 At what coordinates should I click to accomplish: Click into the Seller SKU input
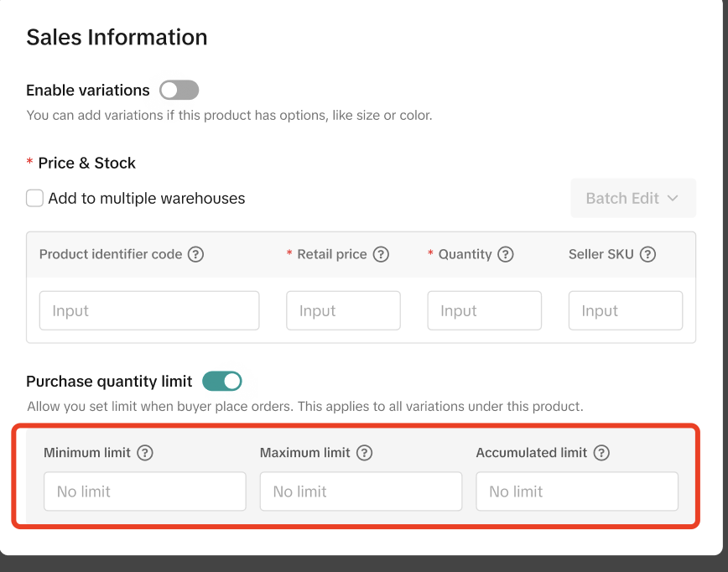tap(625, 311)
